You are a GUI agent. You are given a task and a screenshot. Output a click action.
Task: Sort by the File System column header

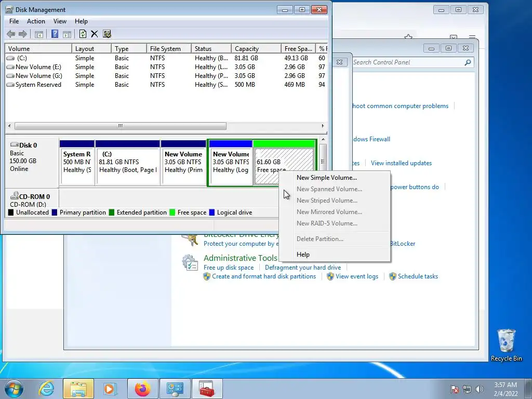click(x=169, y=49)
